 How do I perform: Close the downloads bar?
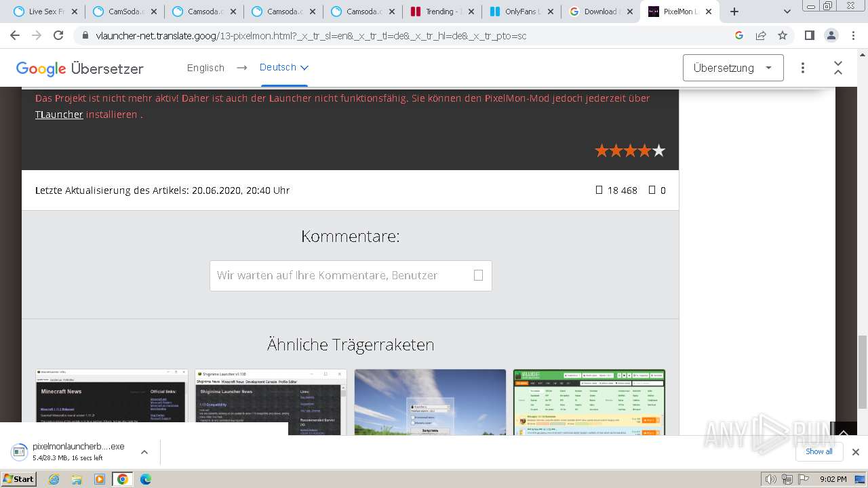[856, 452]
